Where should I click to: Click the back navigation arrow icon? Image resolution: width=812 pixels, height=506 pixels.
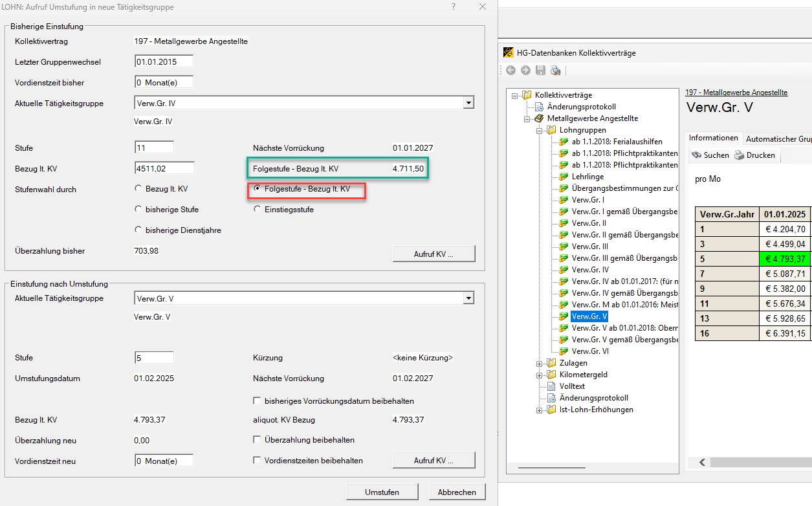click(510, 71)
